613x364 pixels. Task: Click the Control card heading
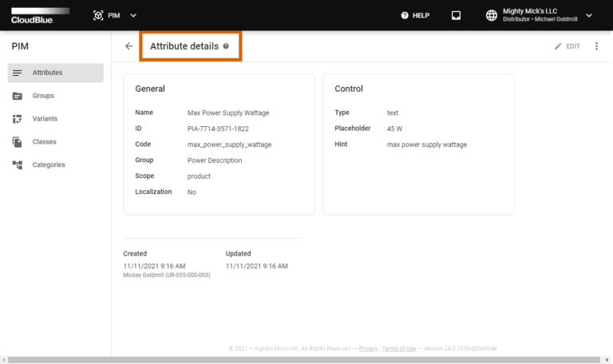349,89
